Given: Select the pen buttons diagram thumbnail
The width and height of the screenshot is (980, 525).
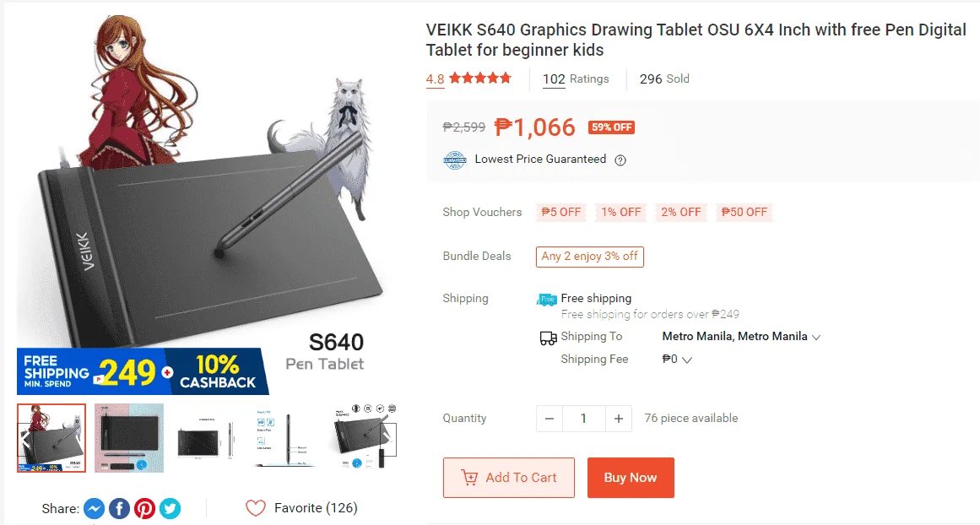Looking at the screenshot, I should click(284, 437).
